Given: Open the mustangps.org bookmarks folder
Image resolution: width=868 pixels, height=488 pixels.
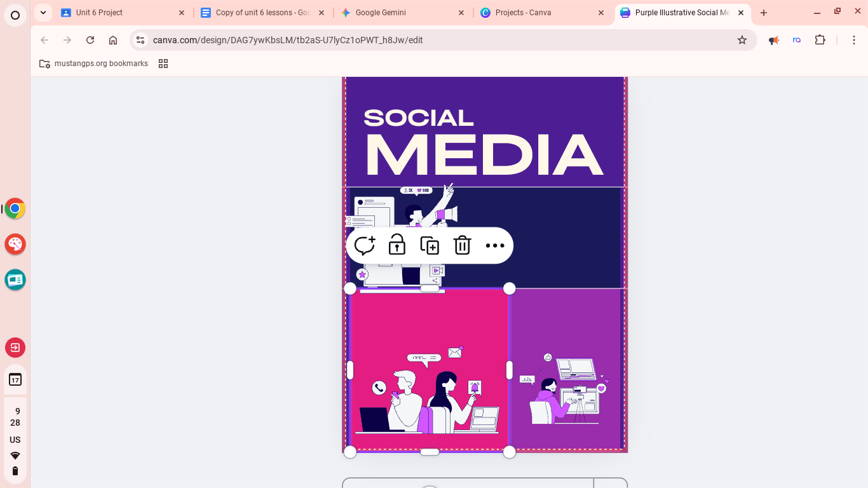Looking at the screenshot, I should point(93,64).
